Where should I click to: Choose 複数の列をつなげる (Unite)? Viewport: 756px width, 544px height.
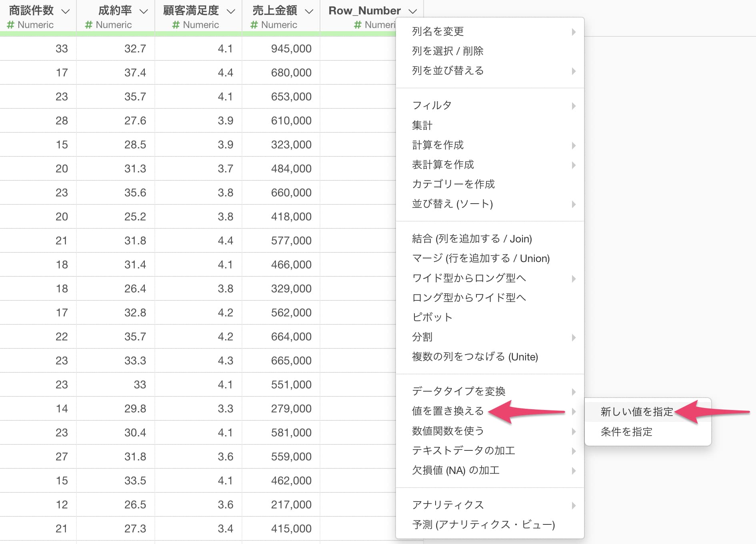pyautogui.click(x=490, y=356)
